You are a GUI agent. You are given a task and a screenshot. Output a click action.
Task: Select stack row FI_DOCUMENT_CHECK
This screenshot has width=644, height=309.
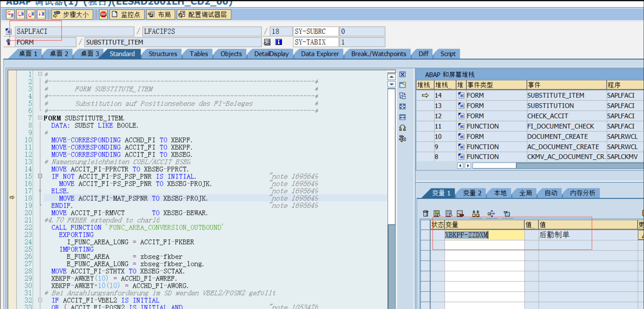click(x=530, y=126)
